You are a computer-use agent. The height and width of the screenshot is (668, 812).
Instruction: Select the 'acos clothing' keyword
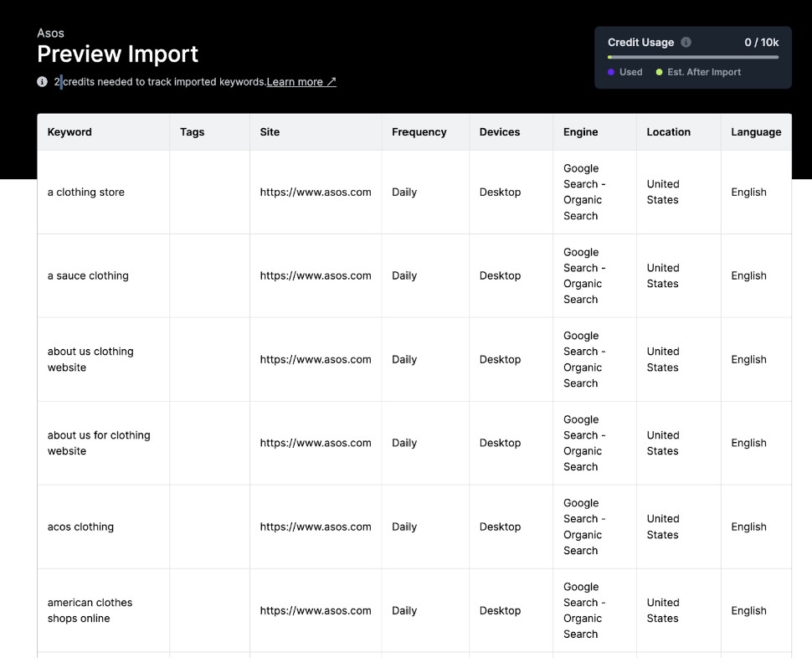pos(80,527)
